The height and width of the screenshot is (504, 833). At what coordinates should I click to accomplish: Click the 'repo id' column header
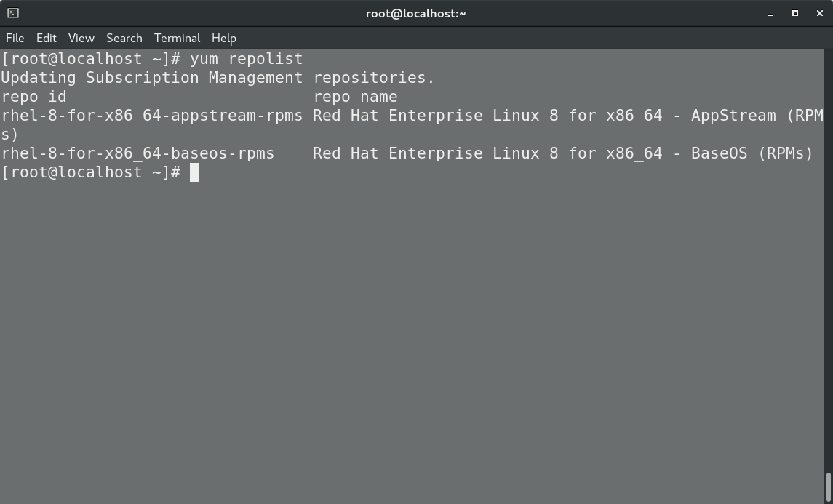[x=33, y=97]
